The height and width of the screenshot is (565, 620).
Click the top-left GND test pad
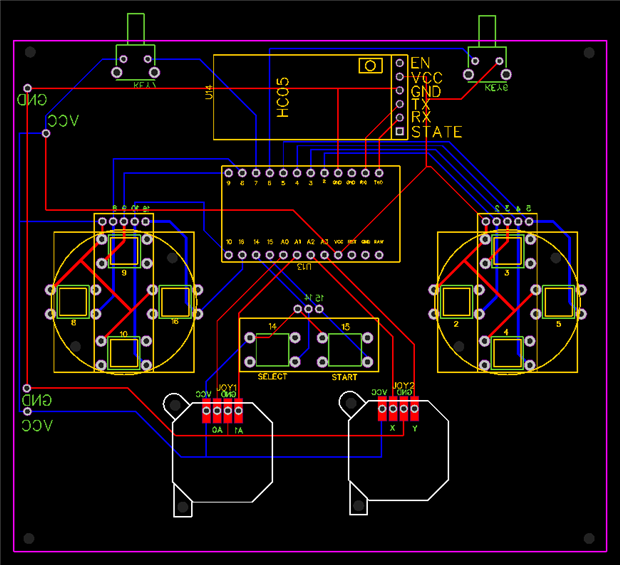[27, 88]
